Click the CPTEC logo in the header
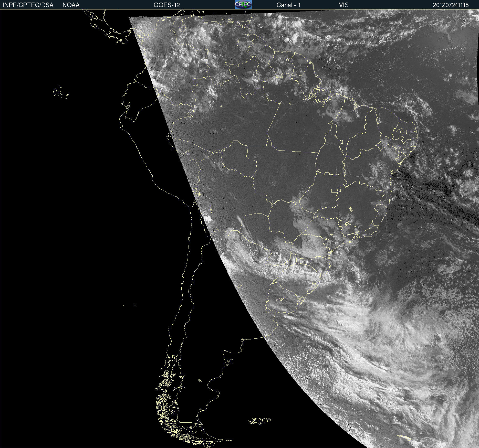This screenshot has height=448, width=479. [243, 5]
